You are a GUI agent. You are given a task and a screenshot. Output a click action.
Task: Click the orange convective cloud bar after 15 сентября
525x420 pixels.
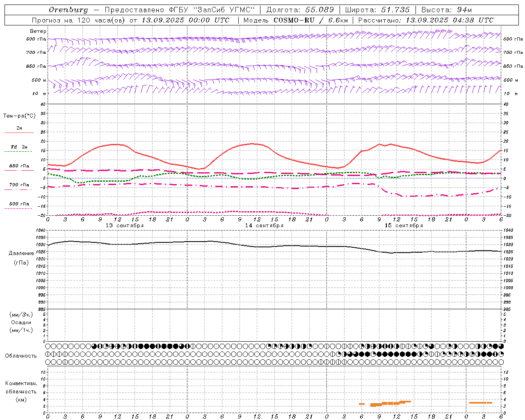481,403
